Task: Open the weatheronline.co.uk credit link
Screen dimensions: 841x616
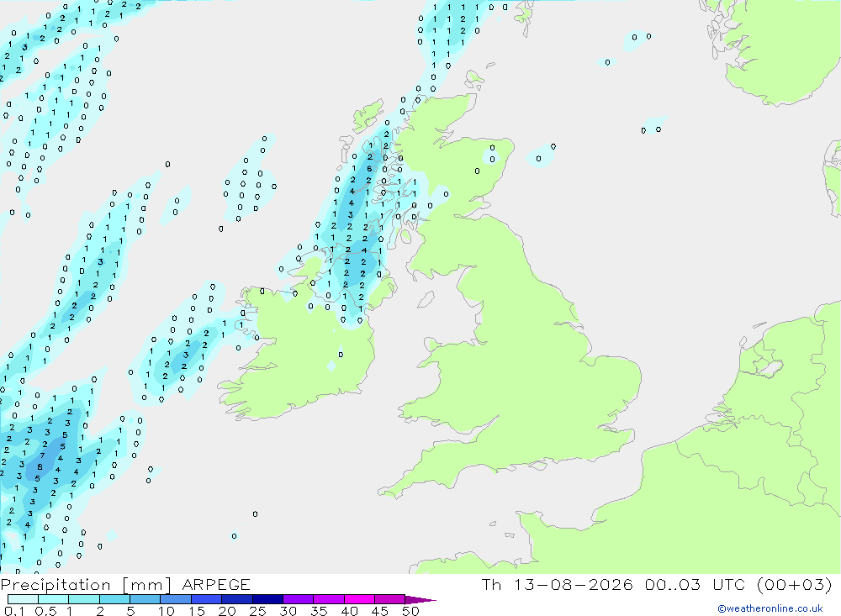Action: coord(770,608)
